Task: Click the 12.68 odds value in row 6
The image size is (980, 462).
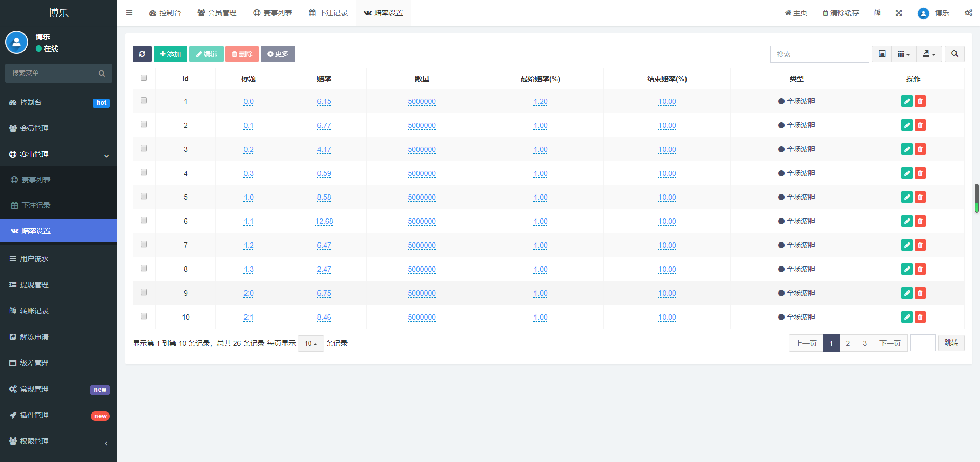Action: [324, 221]
